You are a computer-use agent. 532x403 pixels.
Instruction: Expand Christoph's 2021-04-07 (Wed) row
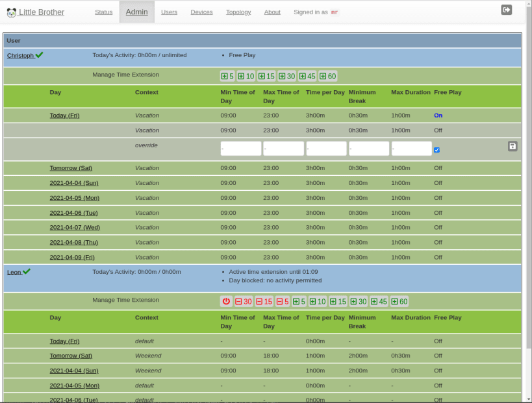click(x=75, y=227)
